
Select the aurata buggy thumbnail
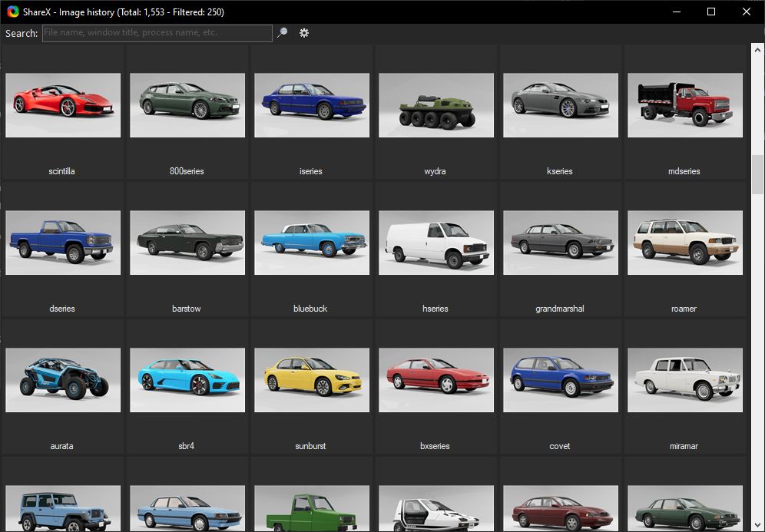63,380
